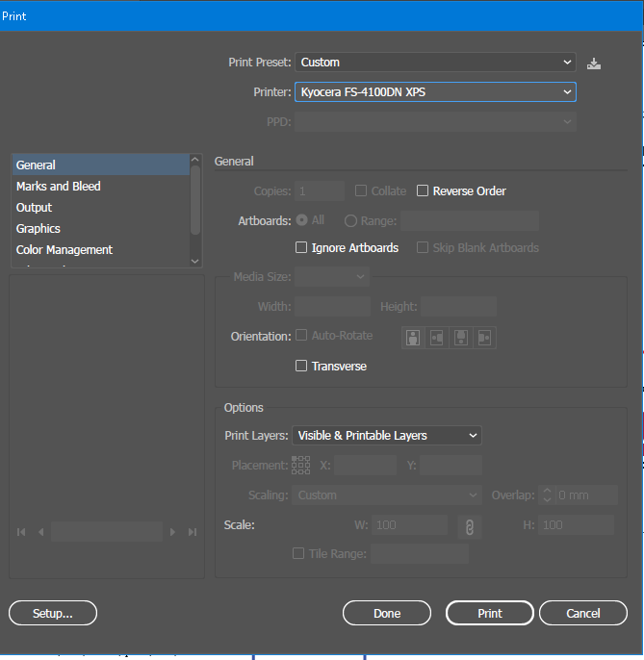The height and width of the screenshot is (660, 644).
Task: Click the Scale W field
Action: click(409, 525)
